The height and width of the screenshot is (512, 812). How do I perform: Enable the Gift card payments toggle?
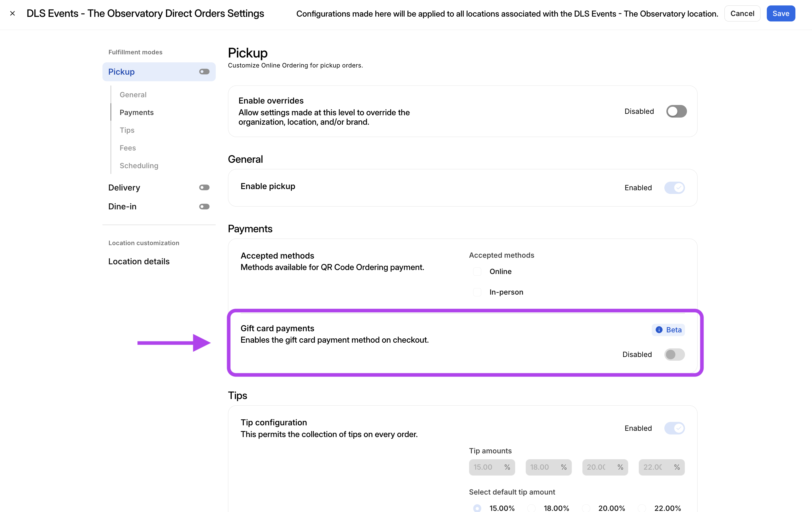click(x=674, y=354)
